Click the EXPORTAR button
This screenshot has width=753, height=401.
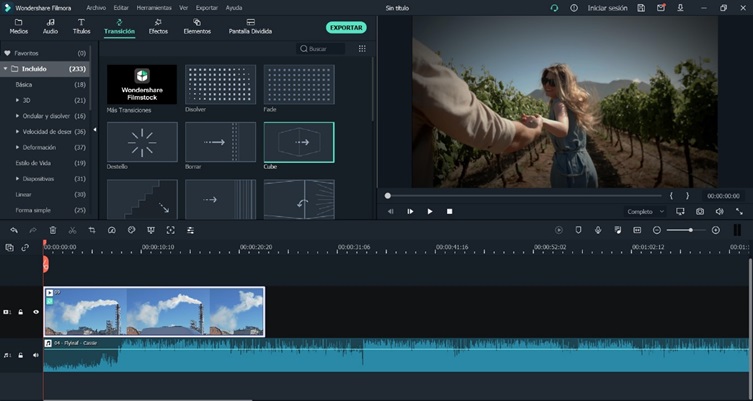346,27
